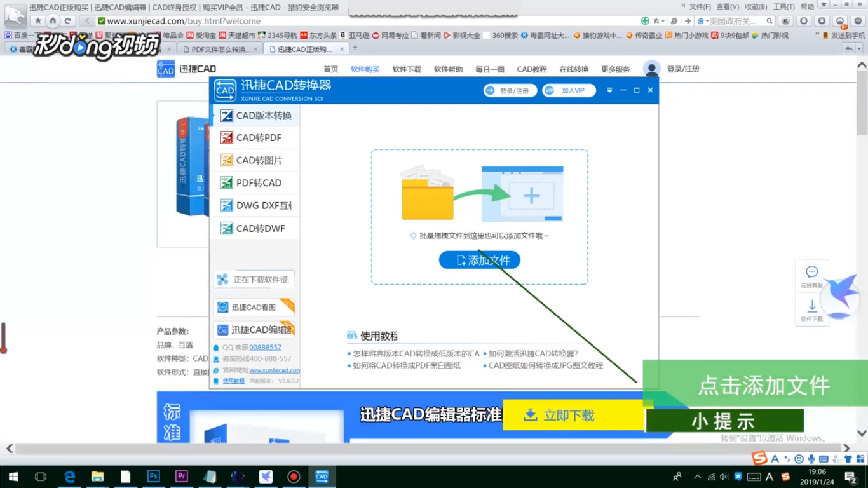Image resolution: width=868 pixels, height=488 pixels.
Task: Open 网易考拉 bookmark
Action: 390,36
